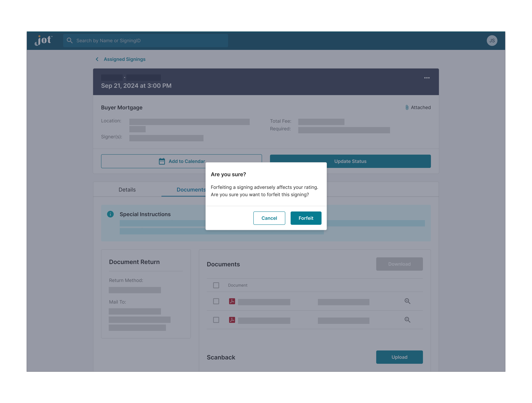Click the Download documents button

pos(399,264)
